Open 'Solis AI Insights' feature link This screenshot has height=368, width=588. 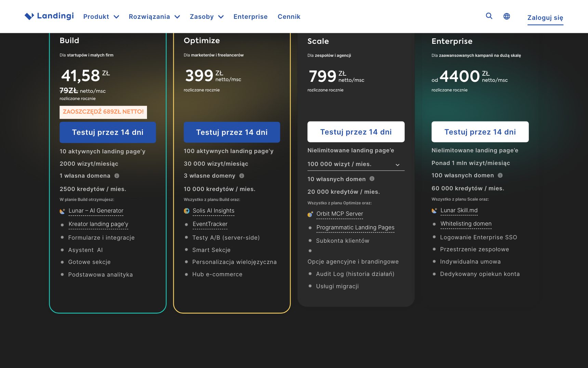pyautogui.click(x=214, y=211)
